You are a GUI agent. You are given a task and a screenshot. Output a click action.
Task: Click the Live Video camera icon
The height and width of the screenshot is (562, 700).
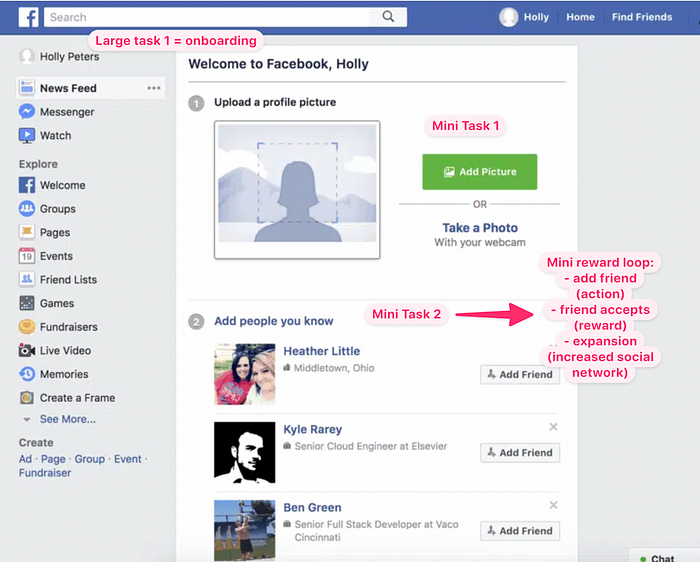pos(27,350)
